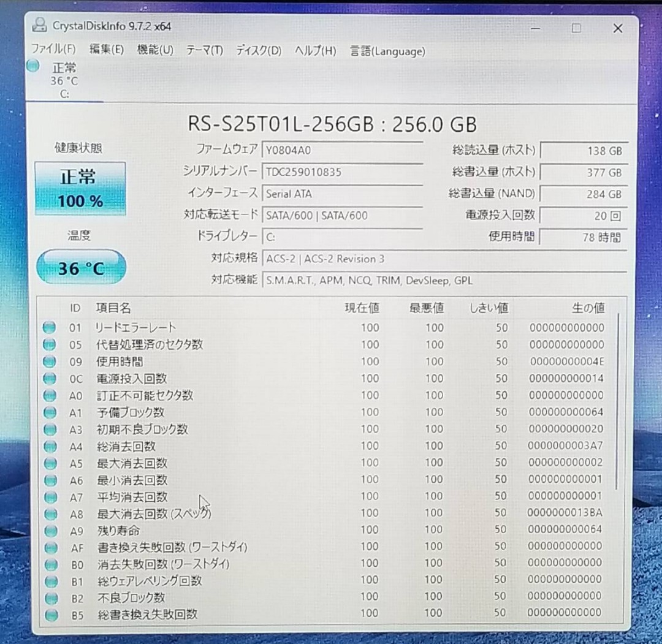This screenshot has height=644, width=662.
Task: Click status icon of 総消去回数 row
Action: pyautogui.click(x=49, y=446)
